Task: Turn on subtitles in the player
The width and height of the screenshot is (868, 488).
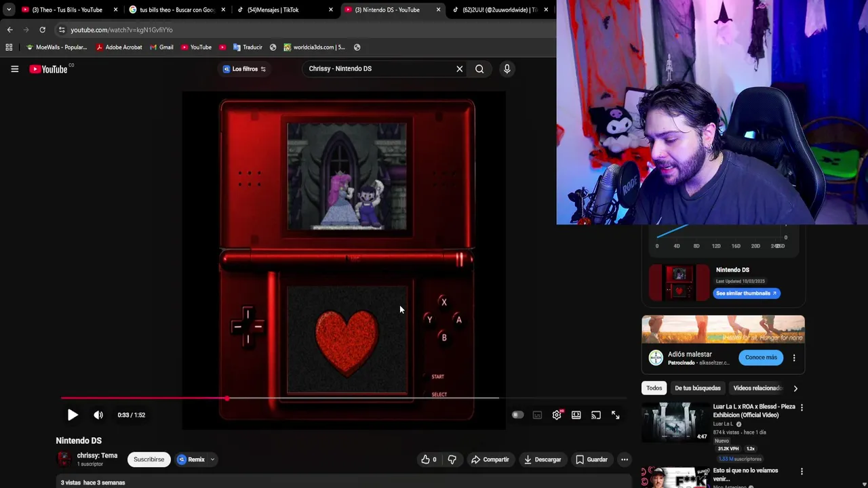Action: [x=537, y=415]
